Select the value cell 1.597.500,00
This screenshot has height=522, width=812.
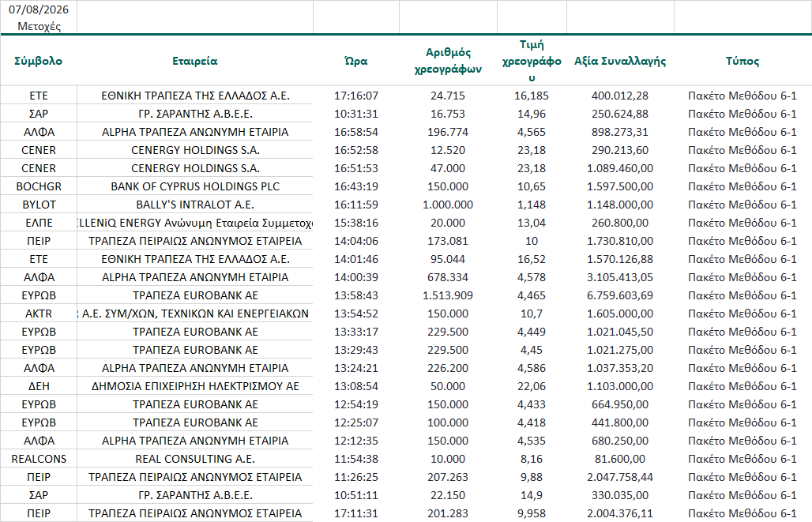tap(620, 186)
